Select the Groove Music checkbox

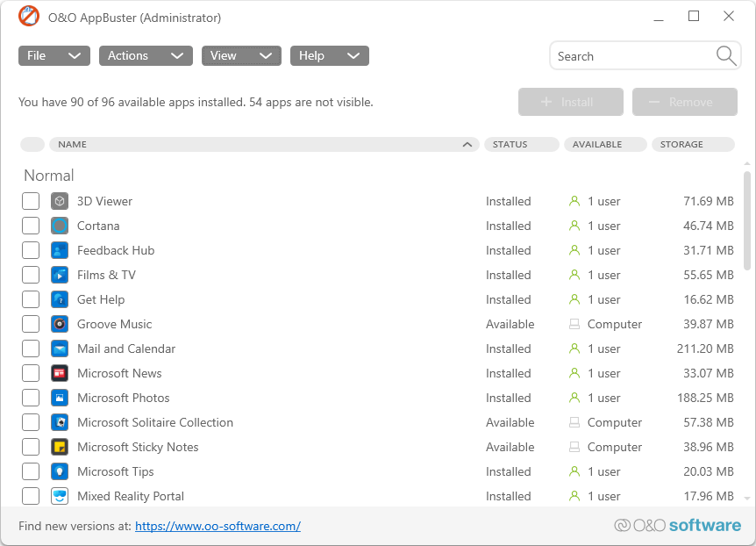coord(31,324)
